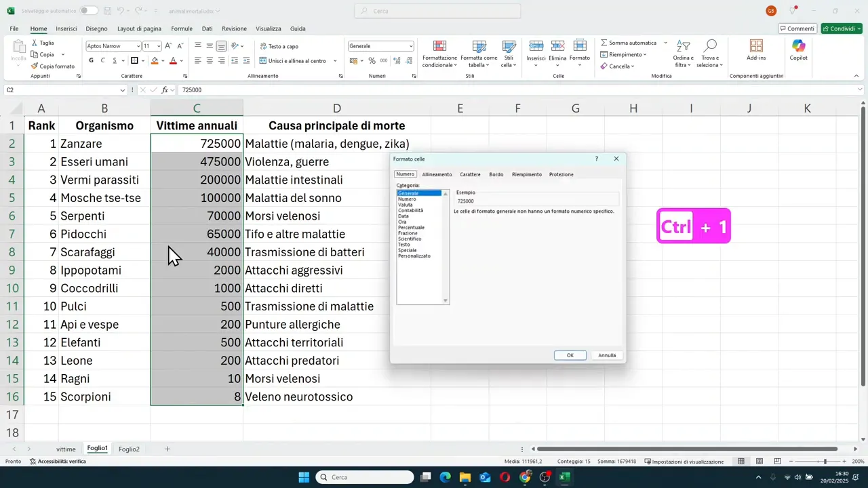The height and width of the screenshot is (488, 868).
Task: Select the Foglio2 sheet tab
Action: [129, 449]
